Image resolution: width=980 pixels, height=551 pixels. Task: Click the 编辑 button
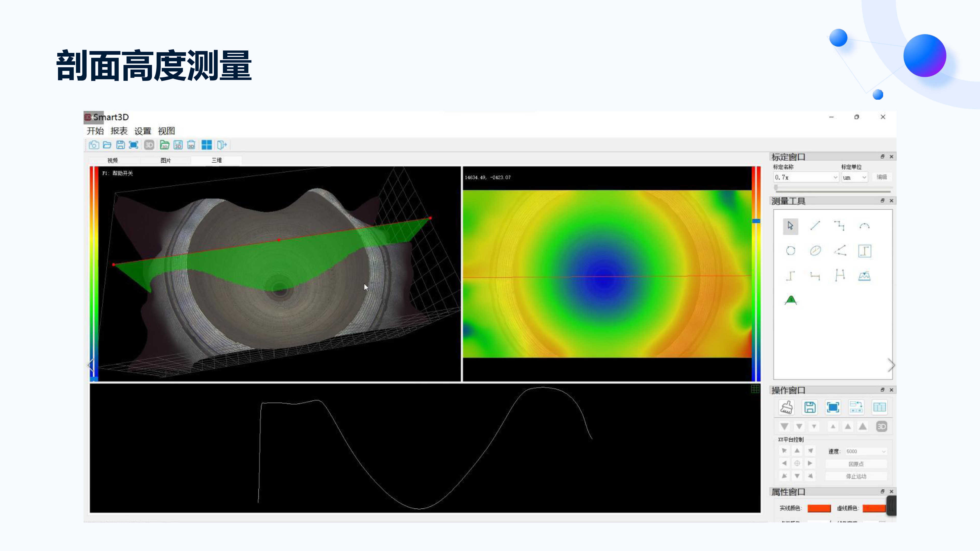click(882, 177)
